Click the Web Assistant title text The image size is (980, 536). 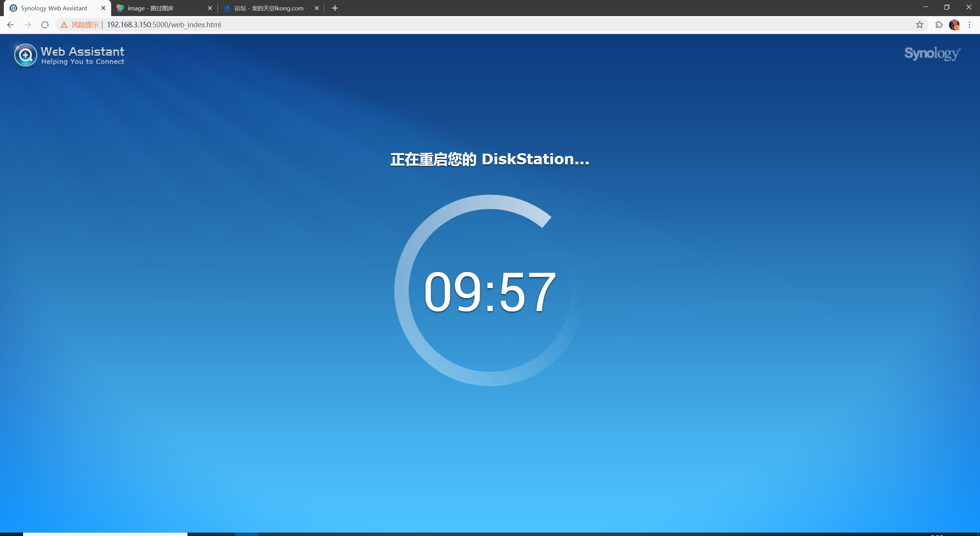[x=82, y=51]
